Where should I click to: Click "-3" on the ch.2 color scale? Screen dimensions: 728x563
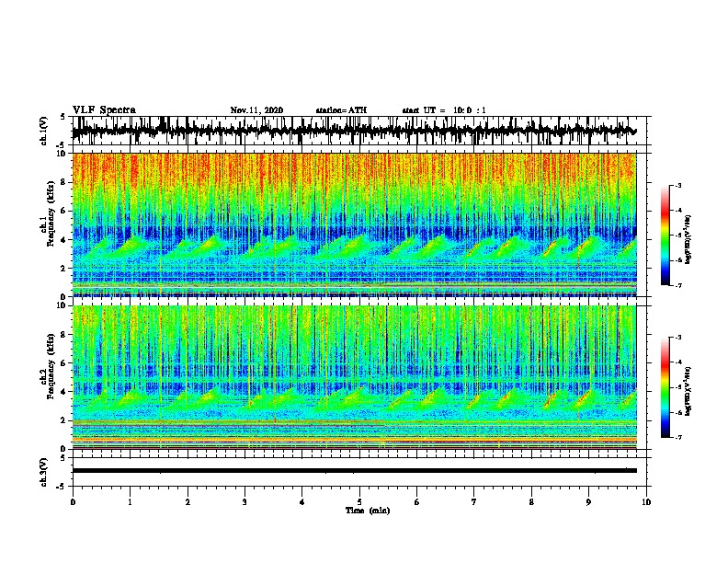(x=678, y=338)
